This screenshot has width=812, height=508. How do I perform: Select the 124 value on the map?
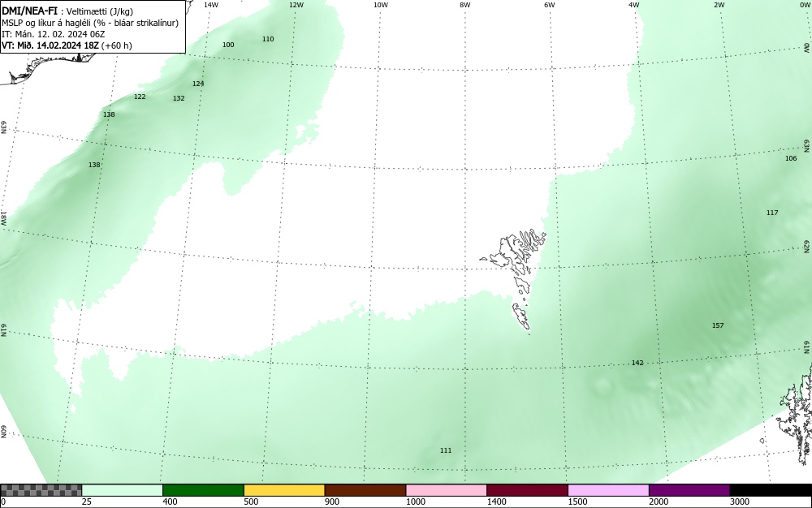[x=198, y=84]
